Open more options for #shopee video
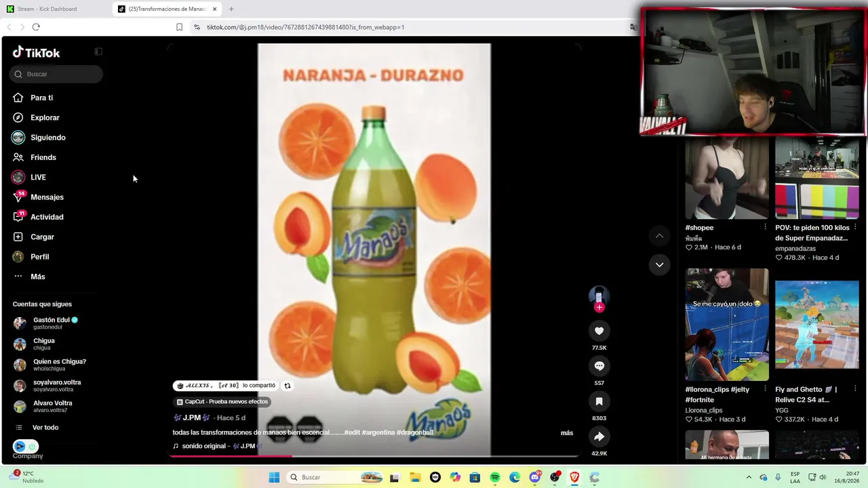This screenshot has height=488, width=868. coord(766,227)
